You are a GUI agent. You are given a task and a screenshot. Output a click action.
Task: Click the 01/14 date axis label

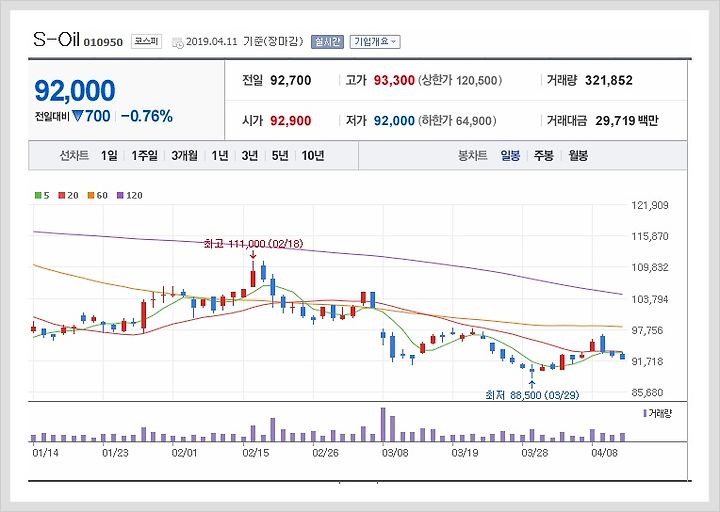pyautogui.click(x=45, y=453)
